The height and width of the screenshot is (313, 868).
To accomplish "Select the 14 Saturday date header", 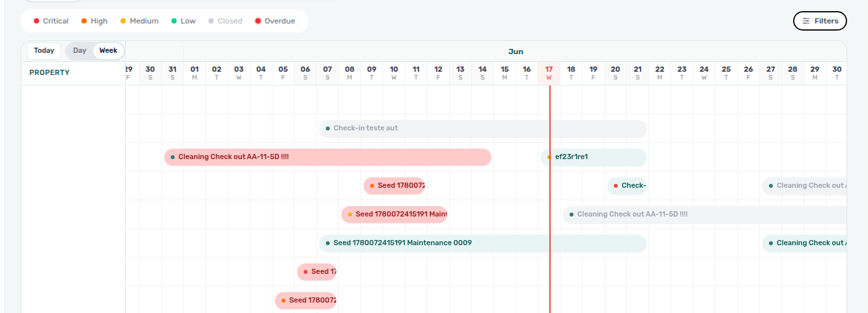I will pyautogui.click(x=483, y=73).
